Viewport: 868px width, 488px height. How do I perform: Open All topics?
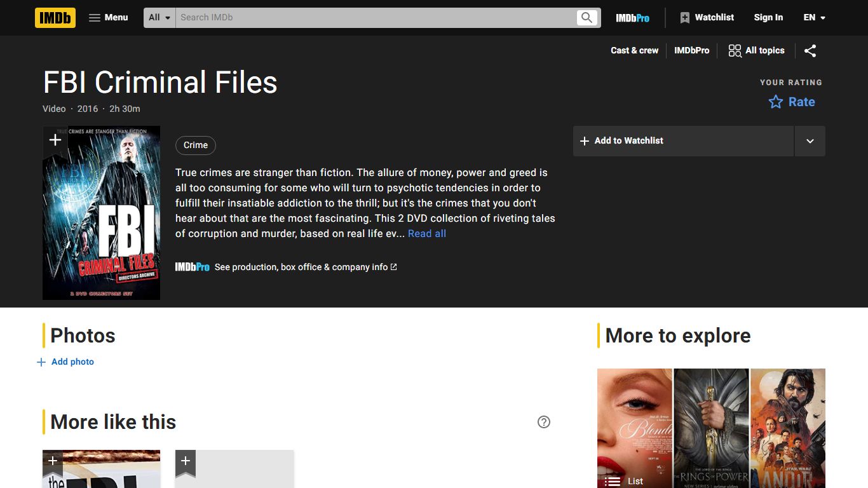(x=756, y=51)
